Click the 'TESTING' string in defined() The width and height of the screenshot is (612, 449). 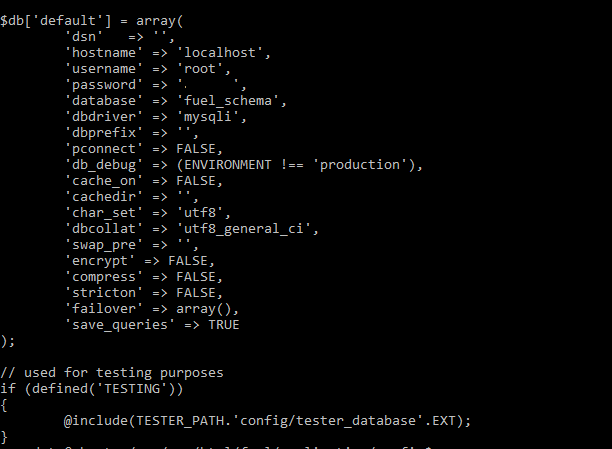[x=132, y=389]
